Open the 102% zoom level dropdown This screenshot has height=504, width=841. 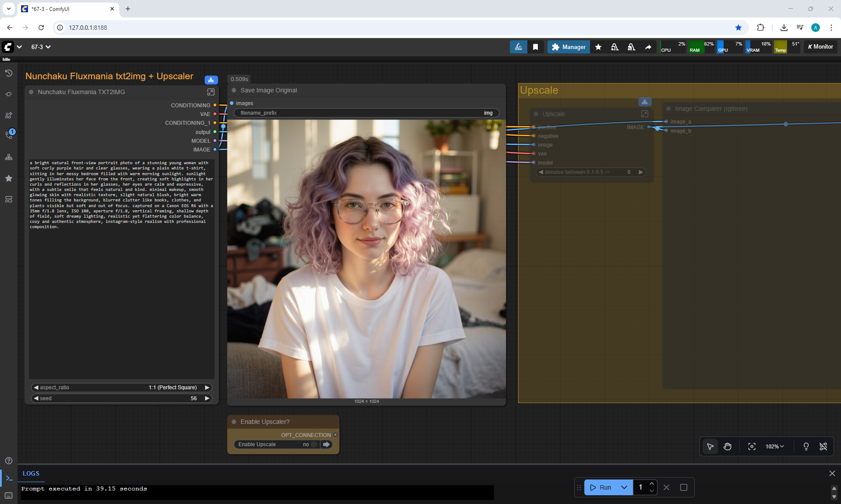click(x=774, y=446)
